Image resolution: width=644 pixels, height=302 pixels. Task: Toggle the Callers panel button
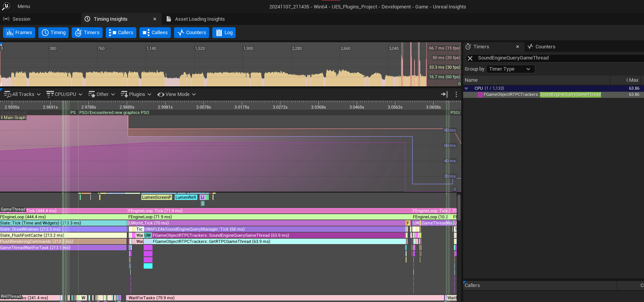(121, 33)
